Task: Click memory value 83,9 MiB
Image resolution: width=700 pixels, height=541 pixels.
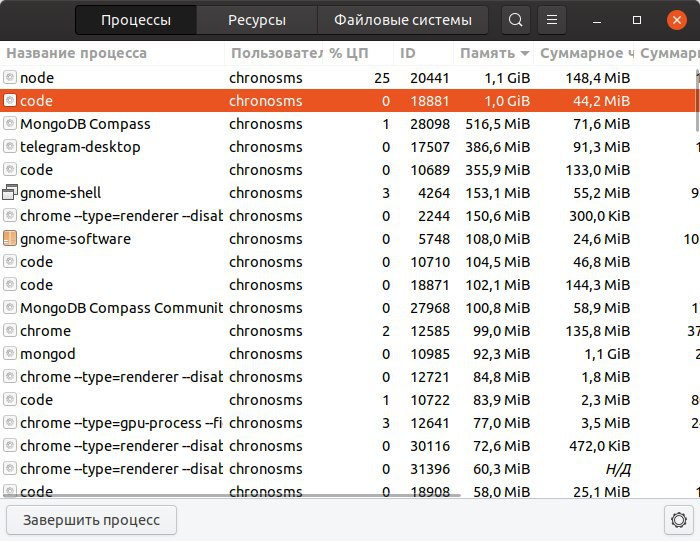Action: tap(501, 400)
